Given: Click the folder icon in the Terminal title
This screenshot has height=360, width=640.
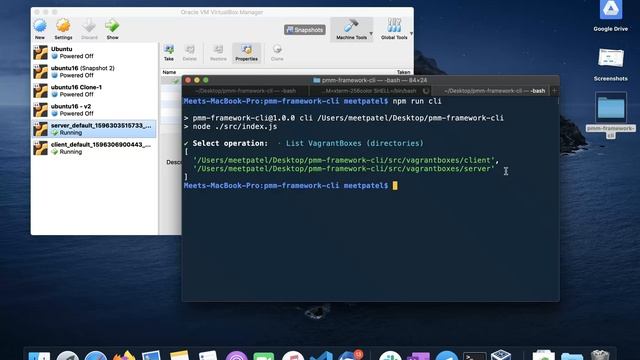Looking at the screenshot, I should (316, 80).
